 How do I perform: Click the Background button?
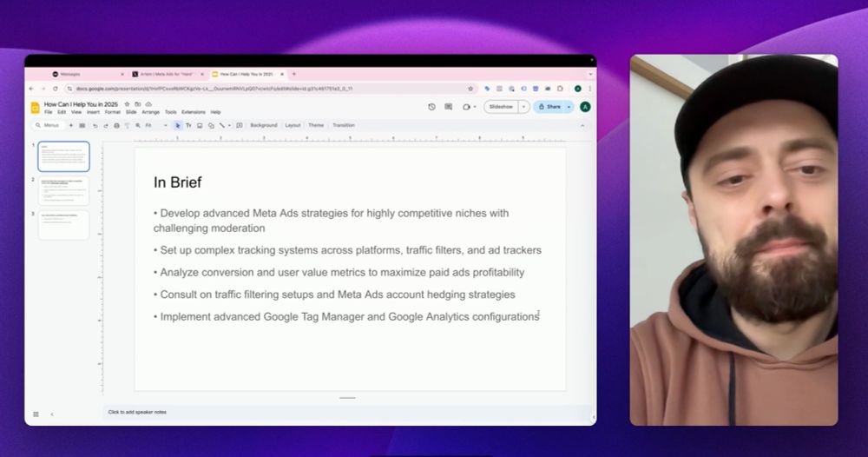pos(264,126)
